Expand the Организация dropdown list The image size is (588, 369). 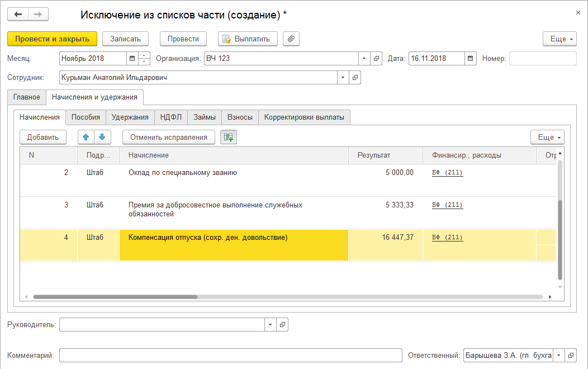point(364,58)
